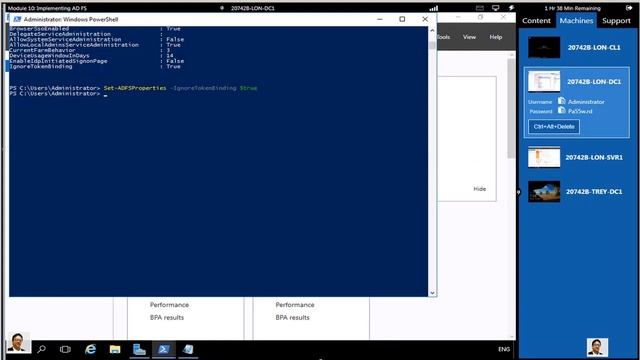This screenshot has width=640, height=360.
Task: Minimize the PowerShell window
Action: click(380, 19)
